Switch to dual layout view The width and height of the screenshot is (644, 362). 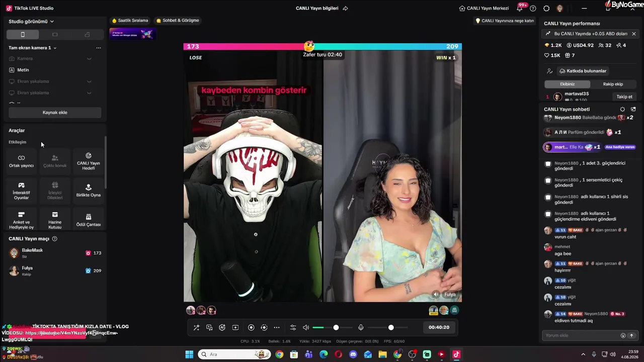pyautogui.click(x=87, y=35)
